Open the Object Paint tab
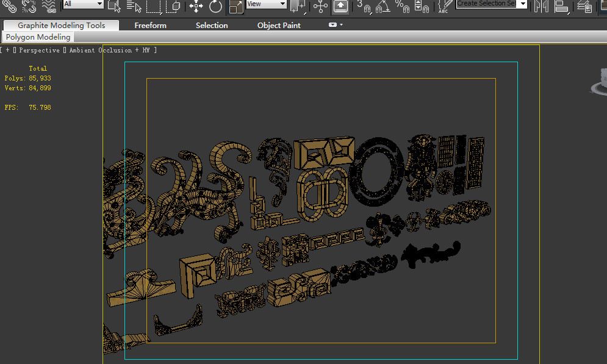607x364 pixels. (279, 26)
